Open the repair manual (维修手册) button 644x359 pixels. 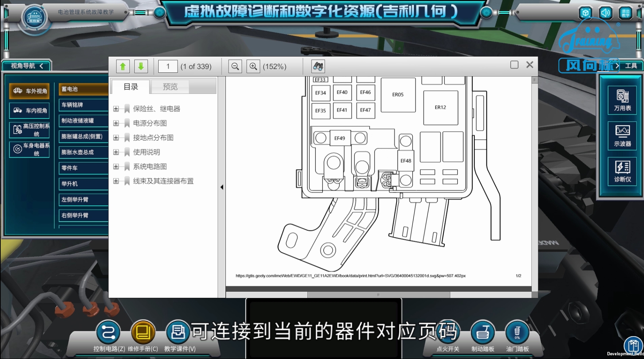point(143,332)
